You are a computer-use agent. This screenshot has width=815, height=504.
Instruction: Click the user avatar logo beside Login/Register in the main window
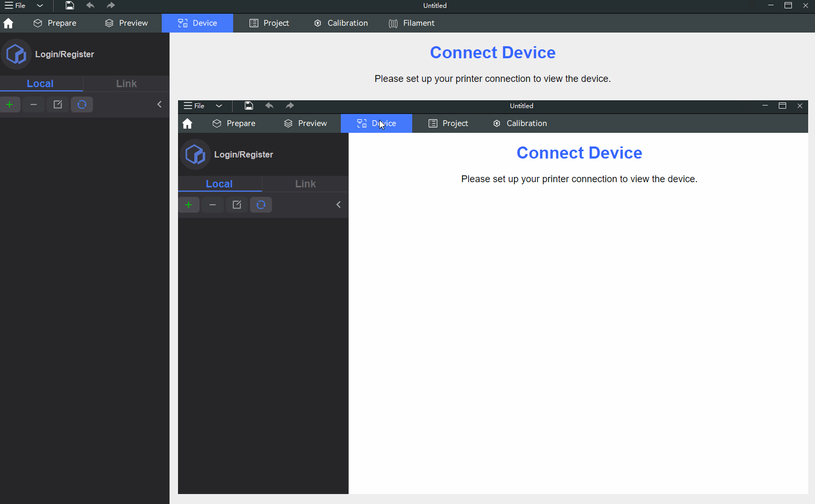(x=16, y=54)
